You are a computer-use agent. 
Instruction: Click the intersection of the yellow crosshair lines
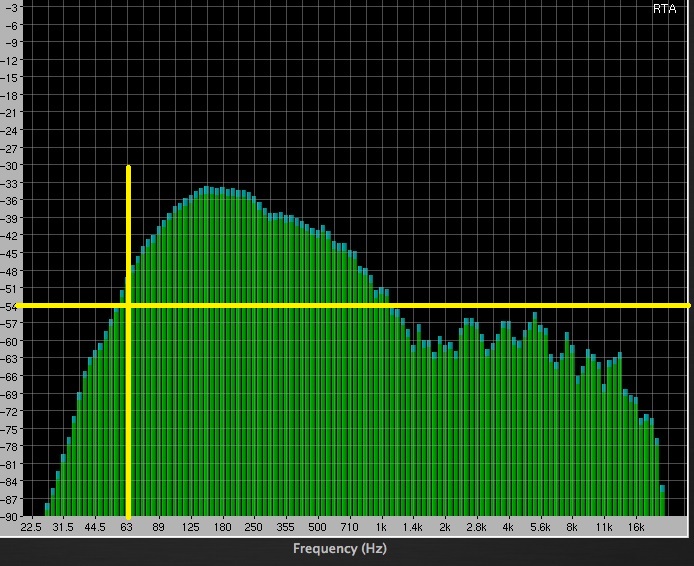[x=128, y=305]
